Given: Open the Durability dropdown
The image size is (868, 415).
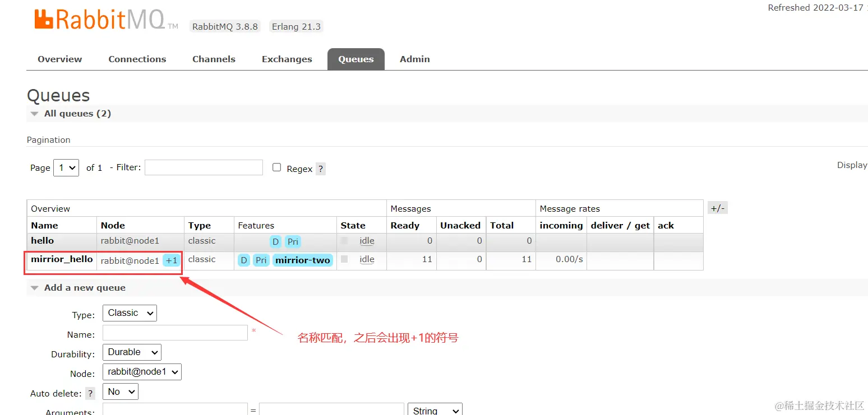Looking at the screenshot, I should (132, 352).
